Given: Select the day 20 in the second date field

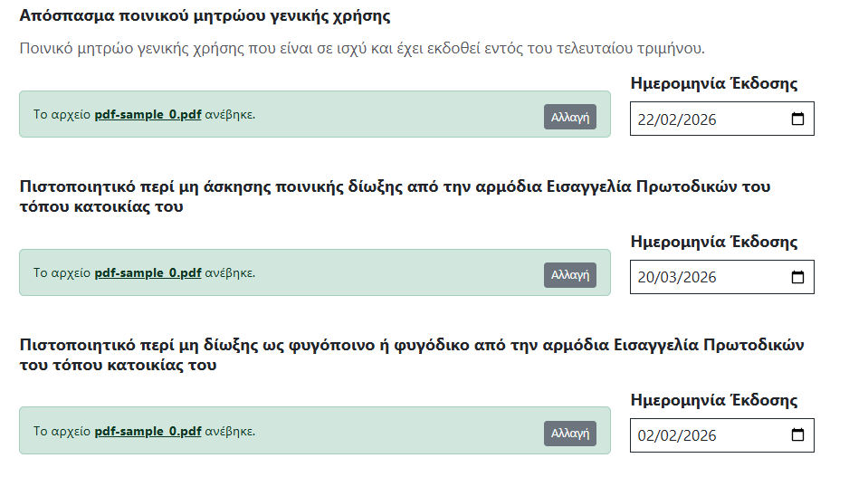Looking at the screenshot, I should (x=648, y=278).
